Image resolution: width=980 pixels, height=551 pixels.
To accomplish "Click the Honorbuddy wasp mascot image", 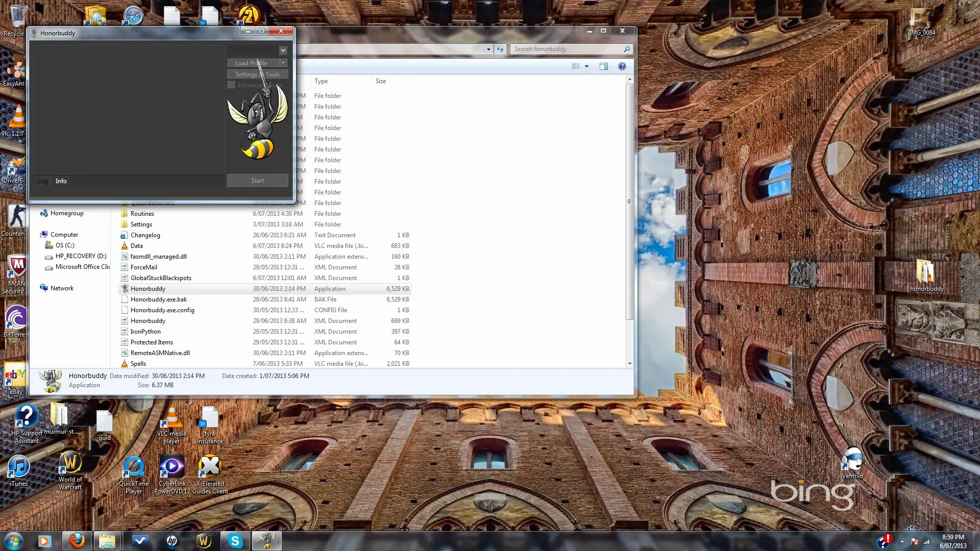I will 258,122.
